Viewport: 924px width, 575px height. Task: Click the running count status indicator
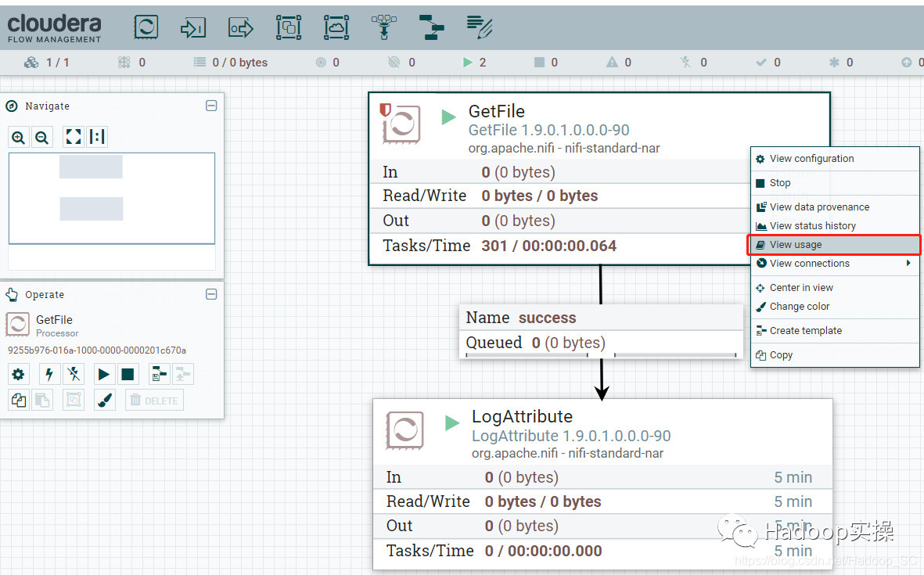(x=475, y=63)
